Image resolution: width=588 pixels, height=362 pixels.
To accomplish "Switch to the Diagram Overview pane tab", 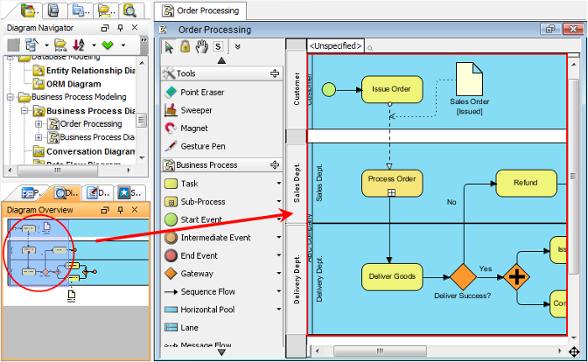I will pyautogui.click(x=66, y=193).
